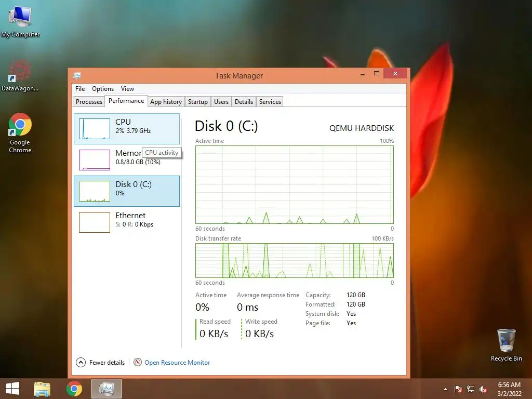532x399 pixels.
Task: Click the CPU 2% 3.79 GHz text
Action: (x=133, y=130)
